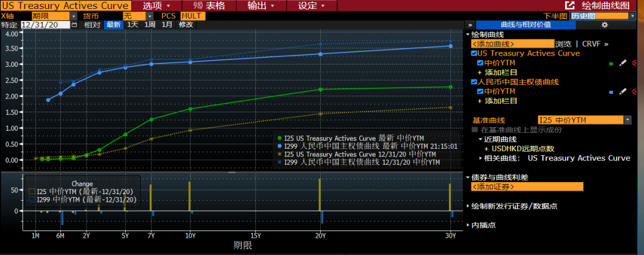
Task: Click the US Treasury Actives Curve title field
Action: click(67, 5)
